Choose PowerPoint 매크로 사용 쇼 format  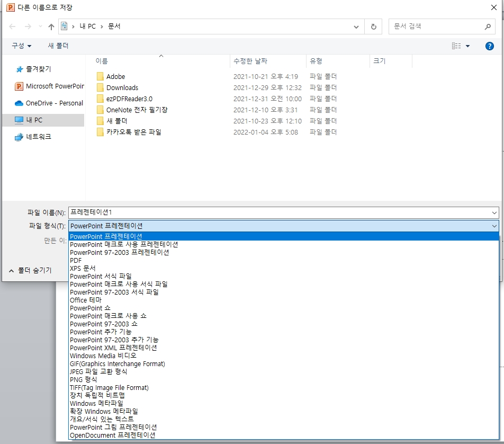(284, 316)
